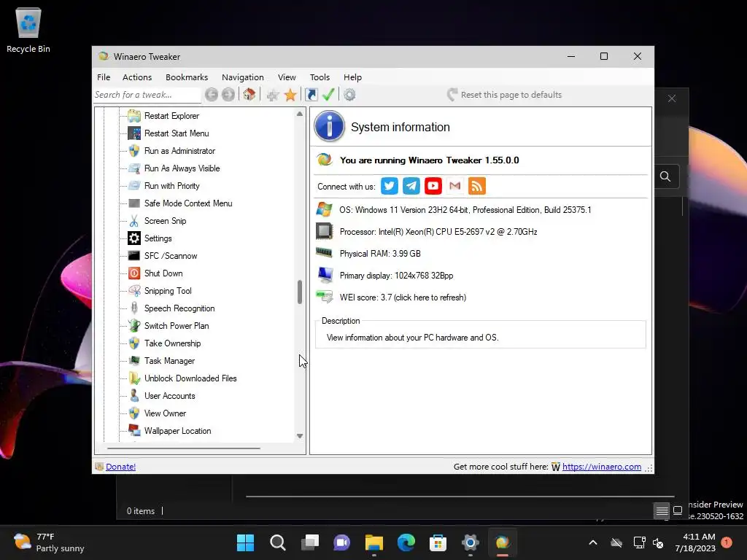The height and width of the screenshot is (560, 747).
Task: Click the User Accounts person icon
Action: [134, 396]
